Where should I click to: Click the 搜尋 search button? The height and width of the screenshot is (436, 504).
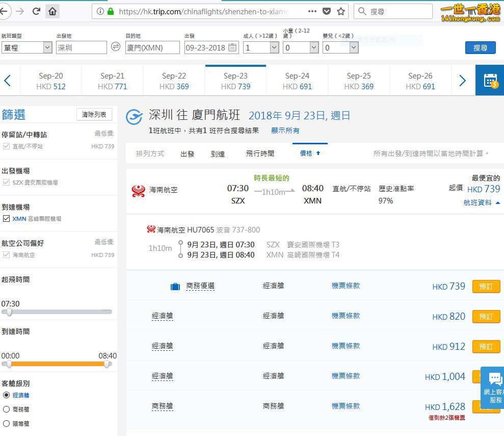[x=480, y=48]
